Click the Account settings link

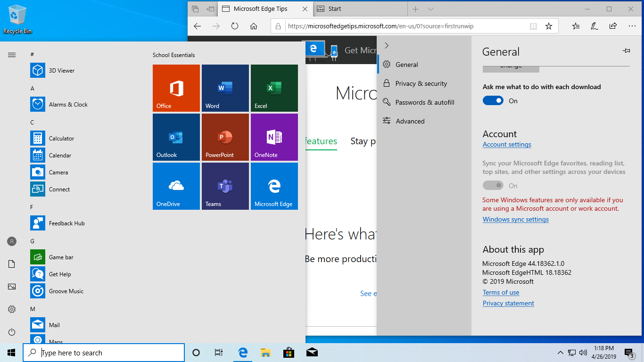point(507,145)
